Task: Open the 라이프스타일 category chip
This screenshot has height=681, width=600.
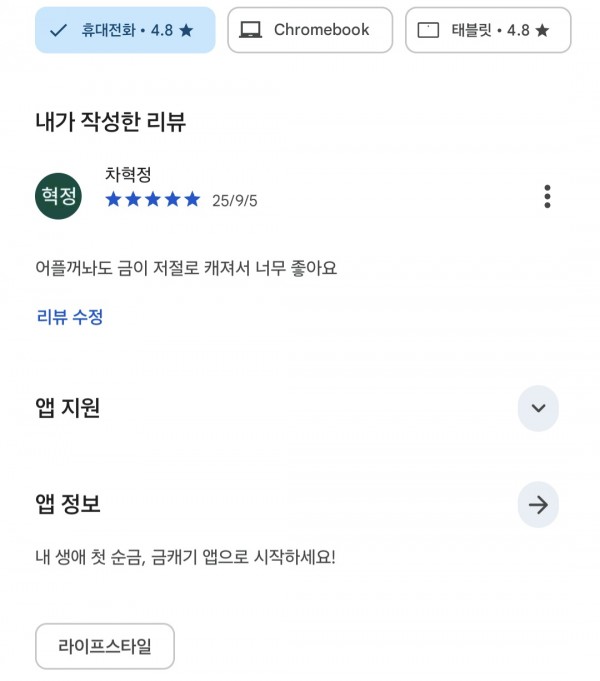Action: (105, 646)
